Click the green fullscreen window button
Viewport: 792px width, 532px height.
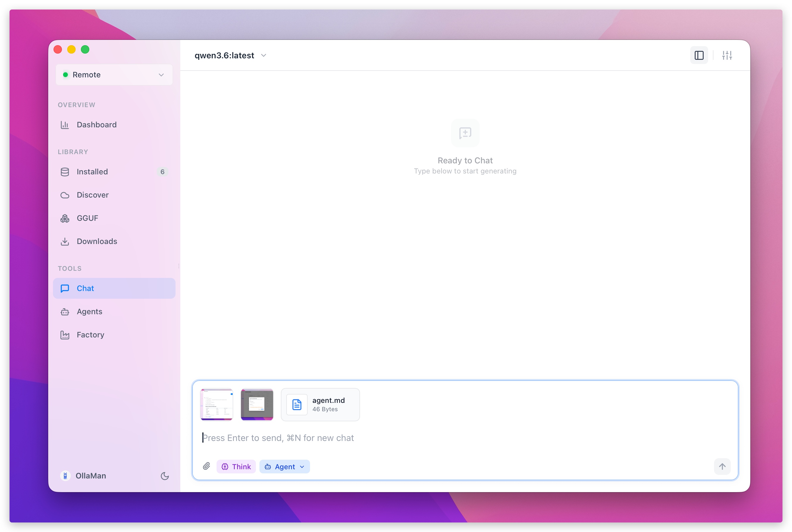[85, 49]
